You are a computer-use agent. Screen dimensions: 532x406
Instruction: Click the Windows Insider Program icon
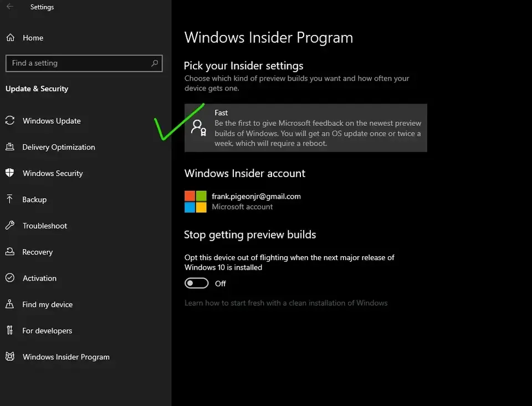(x=10, y=357)
